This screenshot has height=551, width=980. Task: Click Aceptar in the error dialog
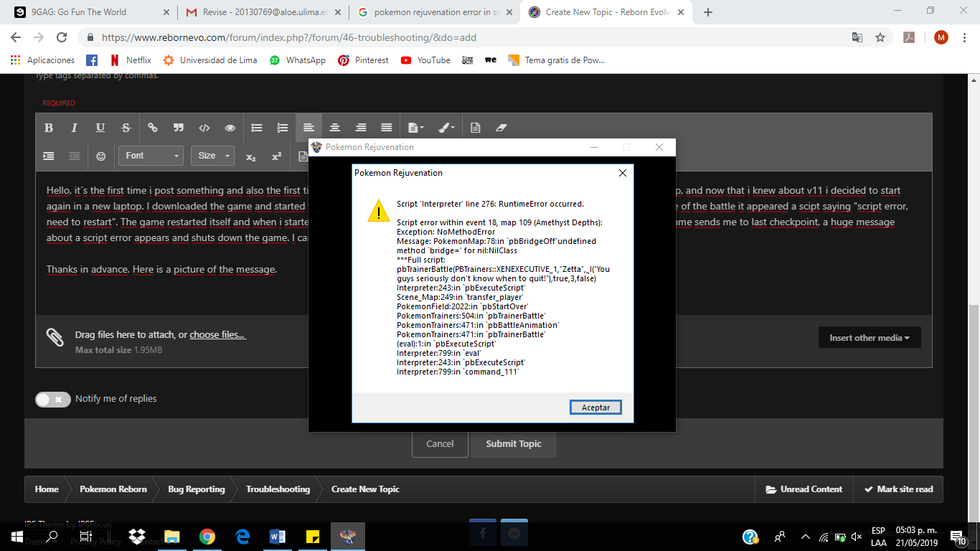point(595,408)
